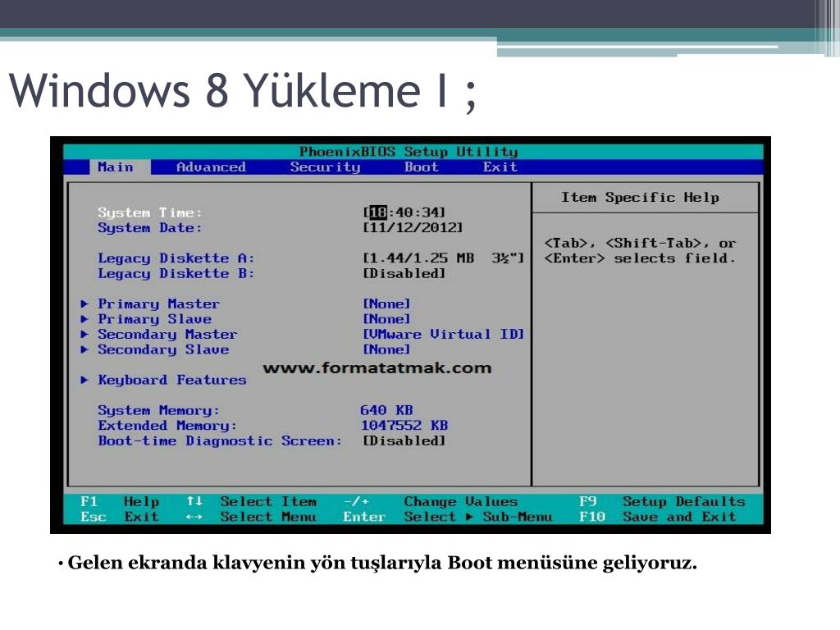This screenshot has height=630, width=840.
Task: Click the Item Specific Help heading
Action: click(x=640, y=198)
